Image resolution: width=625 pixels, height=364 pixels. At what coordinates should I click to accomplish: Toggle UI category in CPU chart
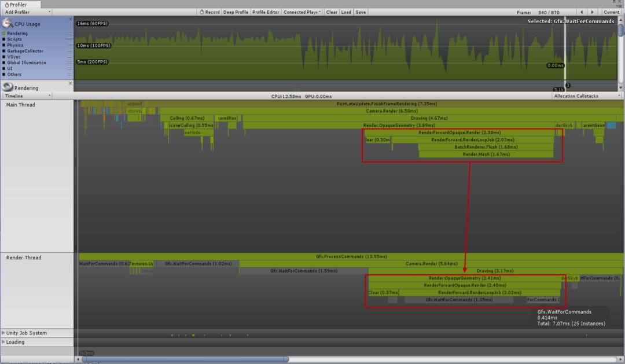point(4,68)
